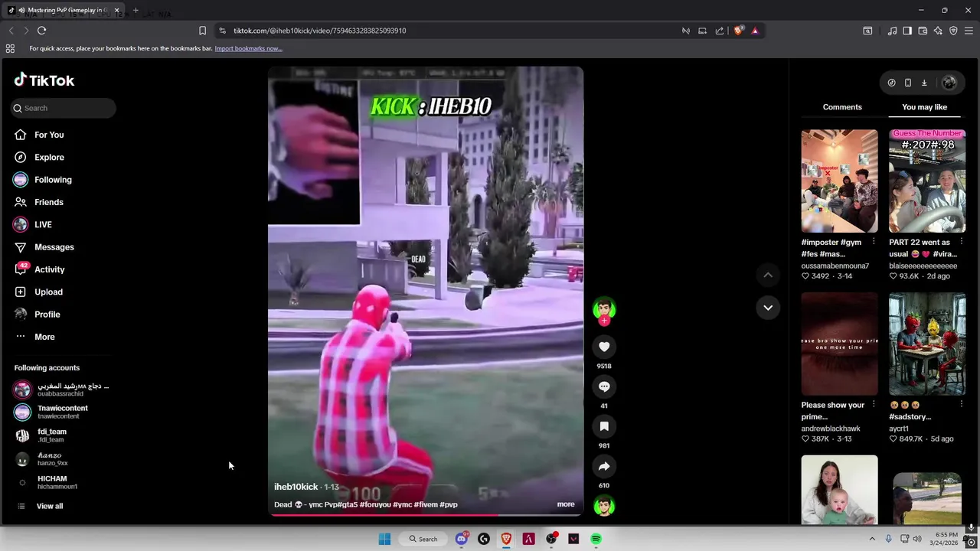Open Brave Shields lion icon
Image resolution: width=980 pixels, height=551 pixels.
(738, 31)
